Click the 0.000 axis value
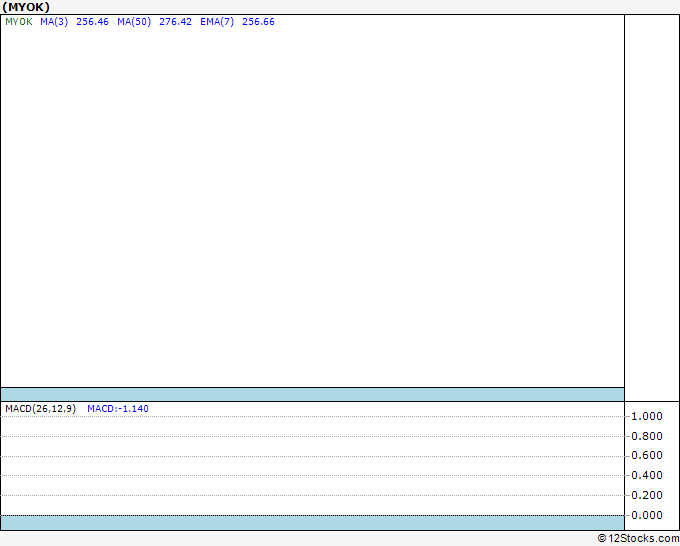The image size is (680, 546). (647, 515)
